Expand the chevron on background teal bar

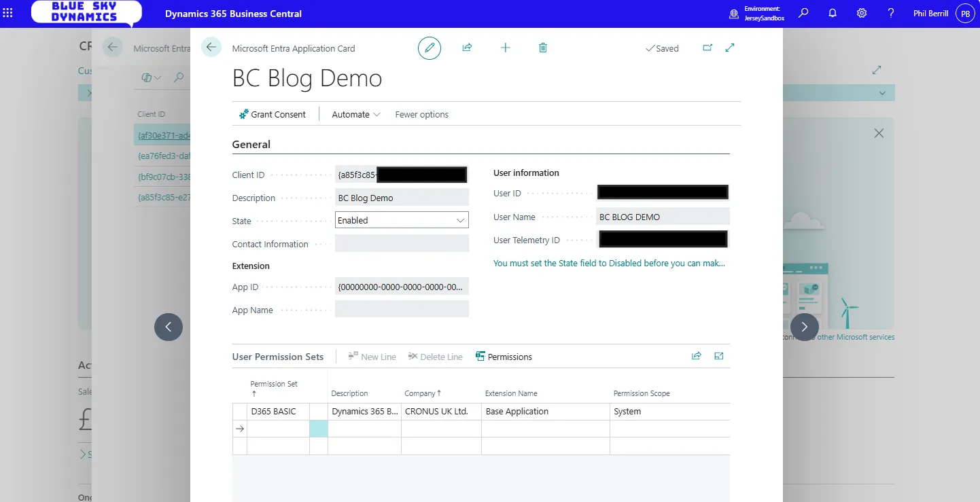(x=882, y=93)
